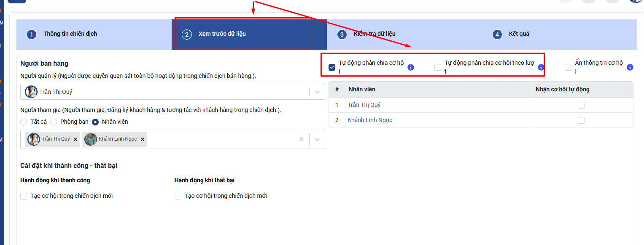The image size is (644, 245).
Task: Expand the Người quản lý dropdown
Action: point(317,92)
